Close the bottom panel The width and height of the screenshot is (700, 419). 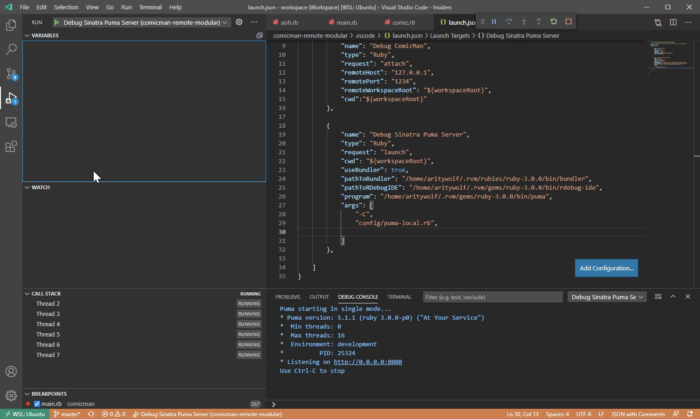[688, 297]
